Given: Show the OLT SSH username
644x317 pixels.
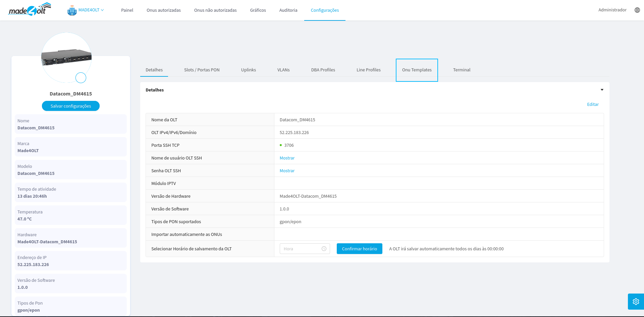Looking at the screenshot, I should click(x=287, y=158).
